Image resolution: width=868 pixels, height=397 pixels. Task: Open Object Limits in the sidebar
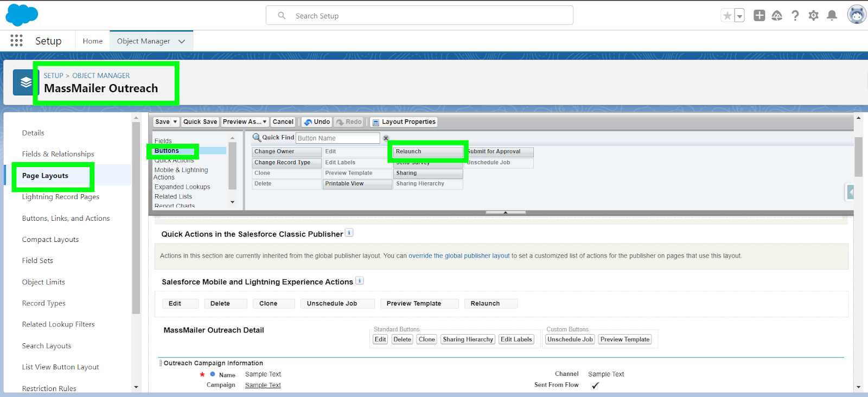pos(43,282)
